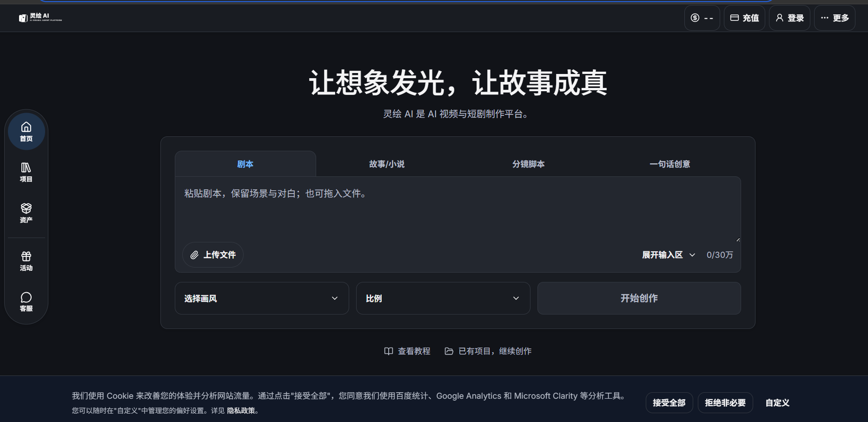The image size is (868, 422).
Task: Switch to the 分镜脚本 tab
Action: click(529, 164)
